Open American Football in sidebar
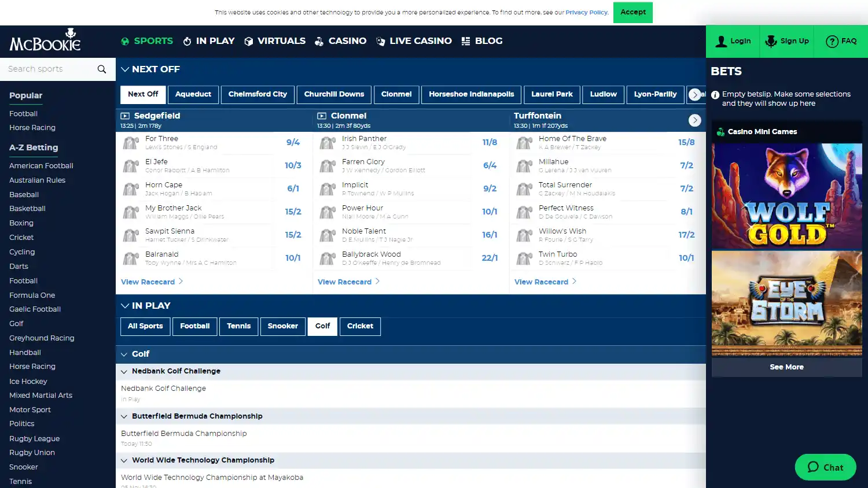 tap(41, 166)
